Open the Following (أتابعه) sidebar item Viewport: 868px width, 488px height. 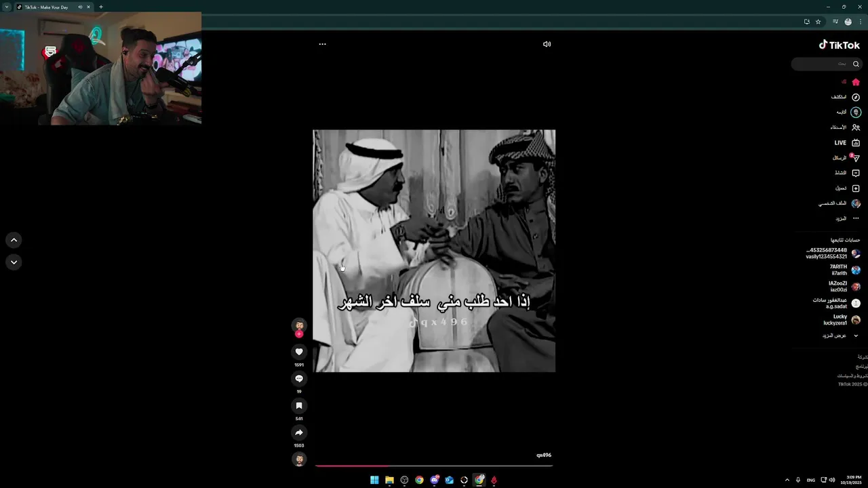[848, 112]
